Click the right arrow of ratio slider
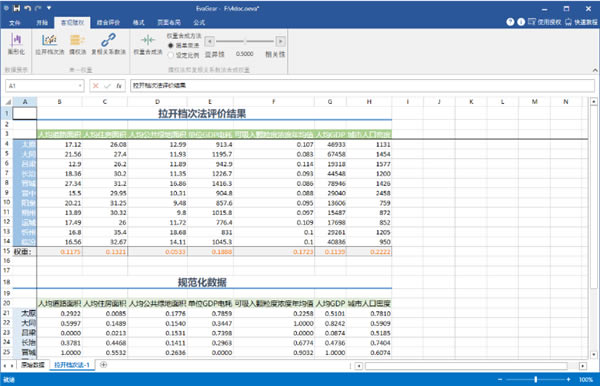The image size is (600, 386). pos(280,41)
